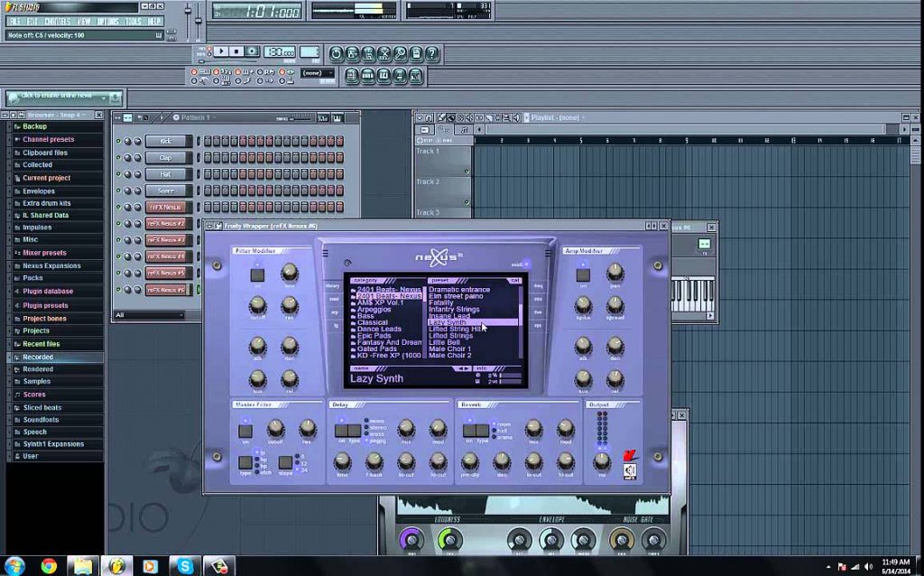Click the Nexus output vol knob
The image size is (924, 576).
(x=602, y=460)
